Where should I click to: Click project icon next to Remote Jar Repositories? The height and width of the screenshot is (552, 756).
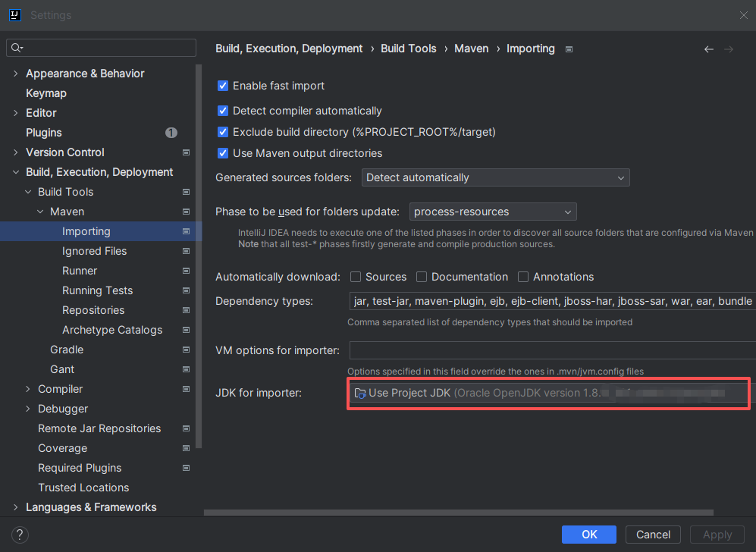[186, 428]
